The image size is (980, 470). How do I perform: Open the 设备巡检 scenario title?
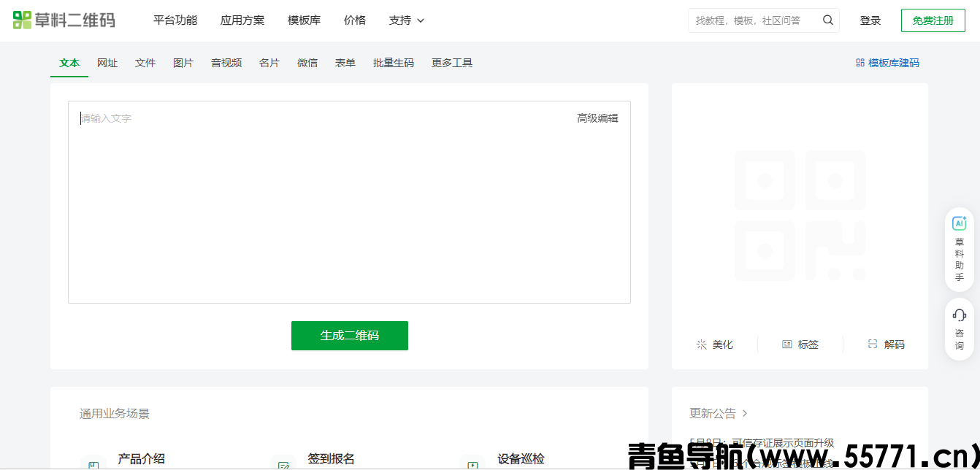point(521,458)
